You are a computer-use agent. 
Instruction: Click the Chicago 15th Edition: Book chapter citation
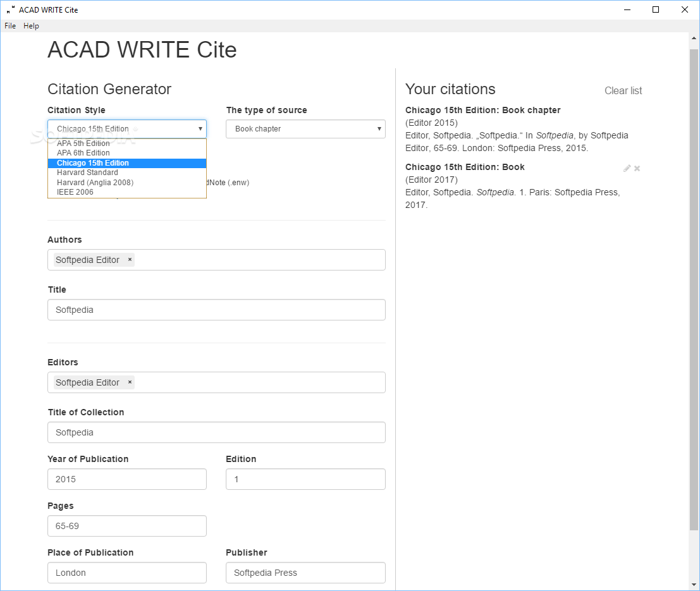tap(482, 110)
